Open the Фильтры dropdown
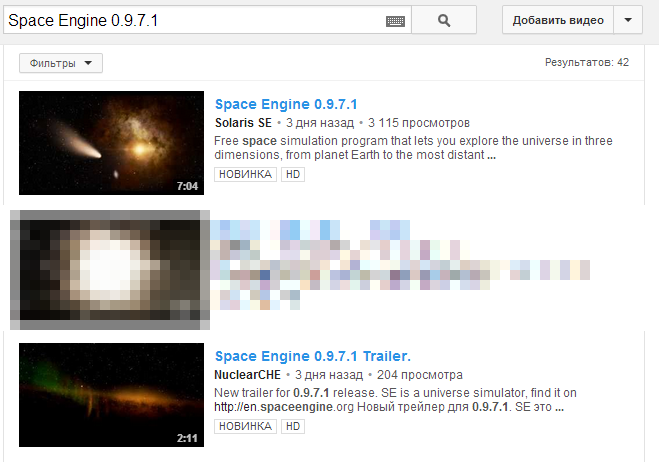The width and height of the screenshot is (659, 462). (61, 63)
